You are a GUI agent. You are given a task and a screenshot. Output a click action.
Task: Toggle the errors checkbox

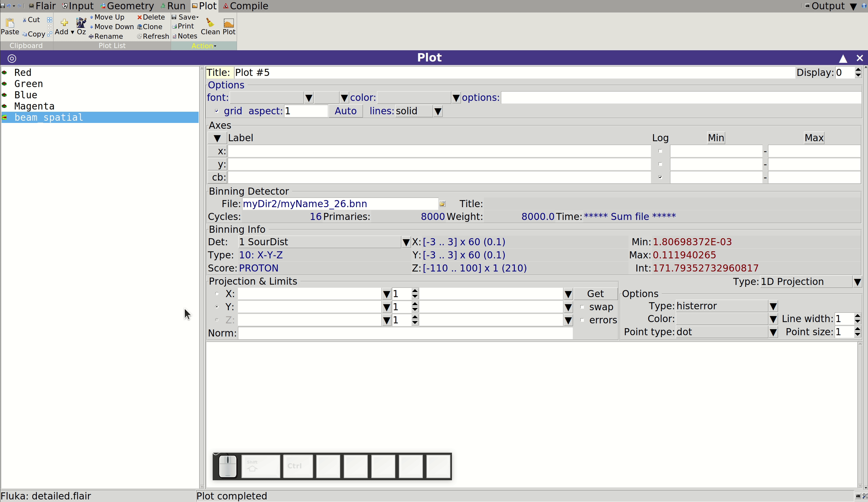pyautogui.click(x=582, y=320)
